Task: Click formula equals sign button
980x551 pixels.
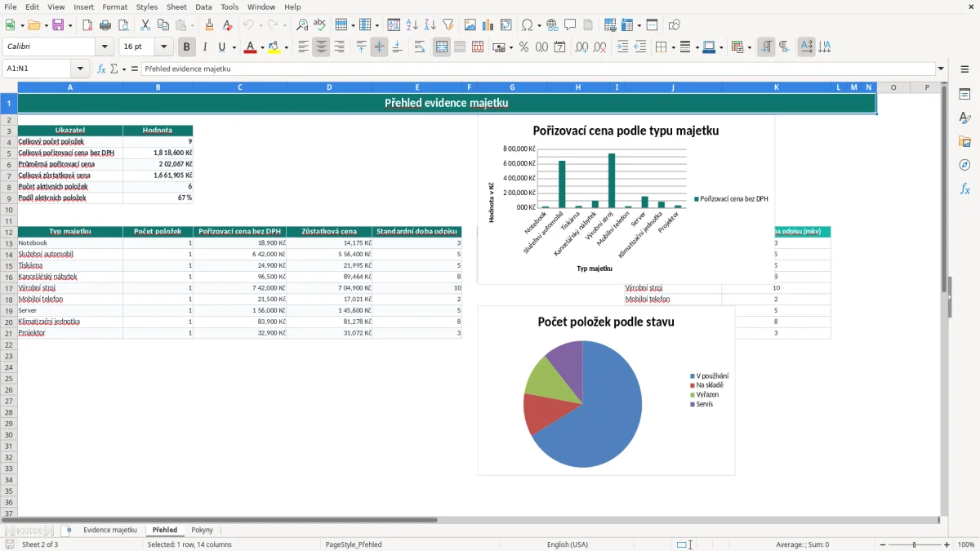Action: click(135, 69)
